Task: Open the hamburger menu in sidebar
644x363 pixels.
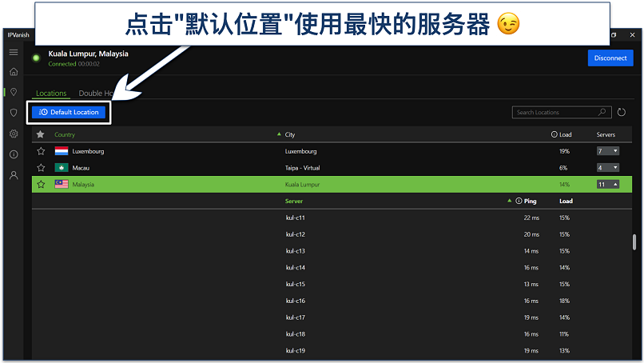Action: coord(14,52)
